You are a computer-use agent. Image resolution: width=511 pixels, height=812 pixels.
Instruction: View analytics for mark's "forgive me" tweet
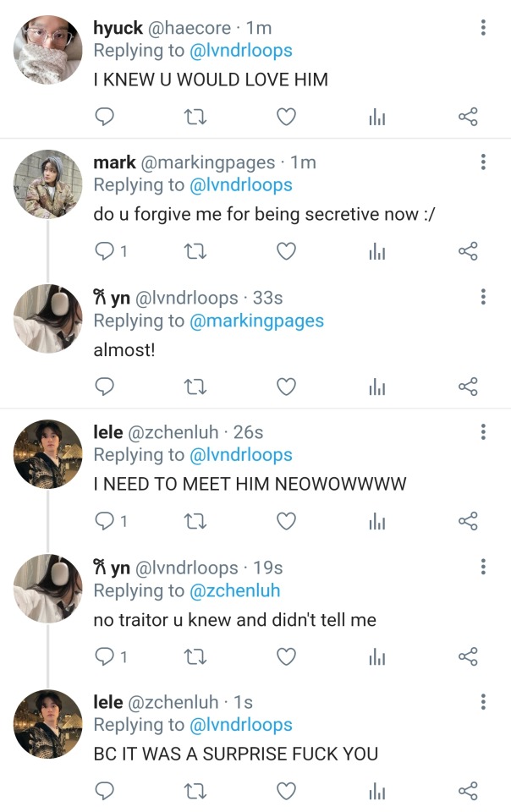377,251
